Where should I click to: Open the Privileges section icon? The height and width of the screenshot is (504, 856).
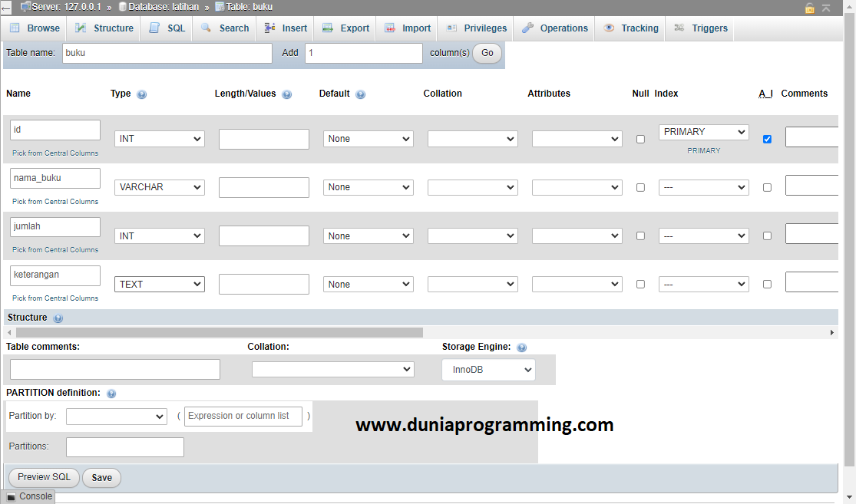pos(452,28)
